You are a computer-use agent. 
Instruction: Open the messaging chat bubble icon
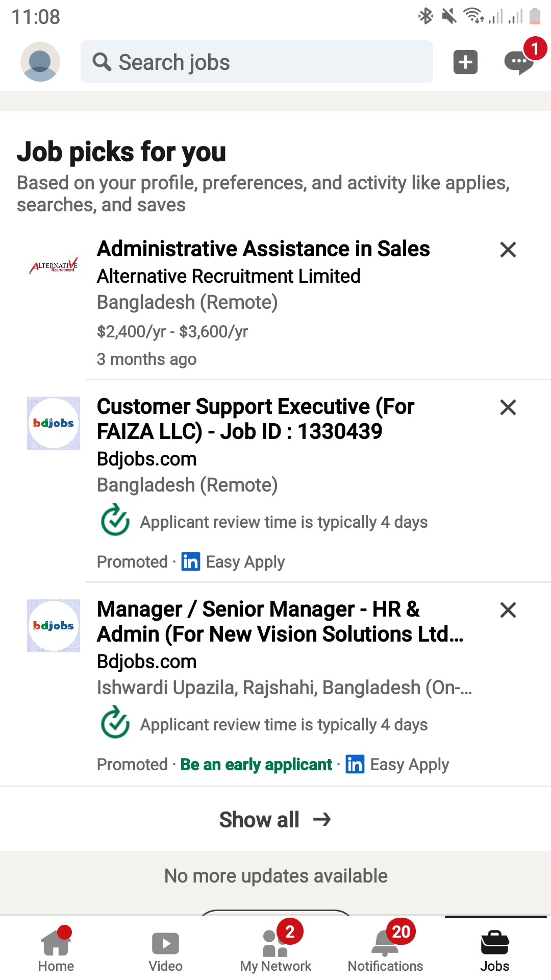coord(518,62)
